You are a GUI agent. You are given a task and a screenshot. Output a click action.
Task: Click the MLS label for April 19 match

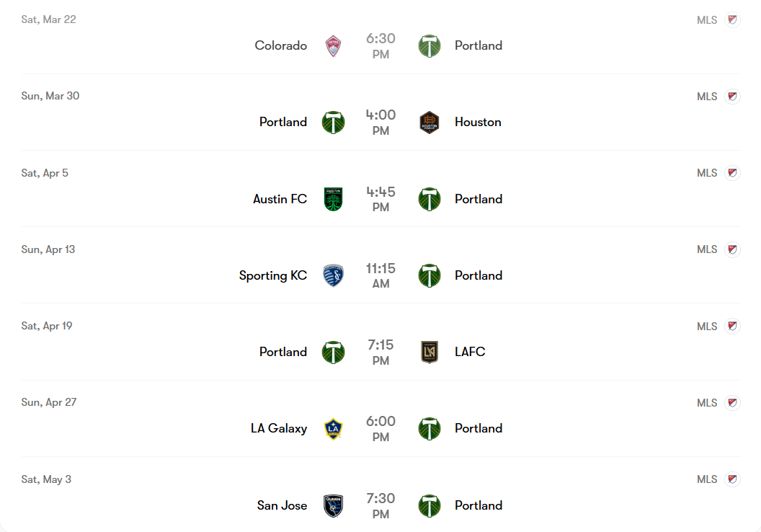[707, 327]
